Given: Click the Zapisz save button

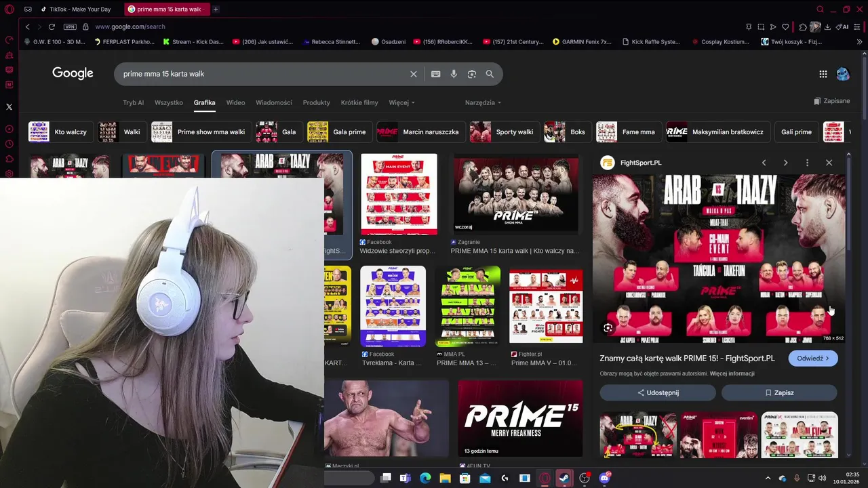Looking at the screenshot, I should click(779, 392).
